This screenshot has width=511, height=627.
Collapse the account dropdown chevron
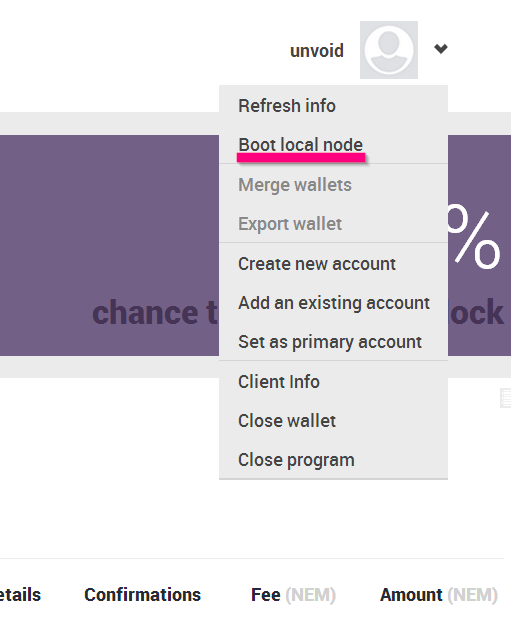point(441,49)
